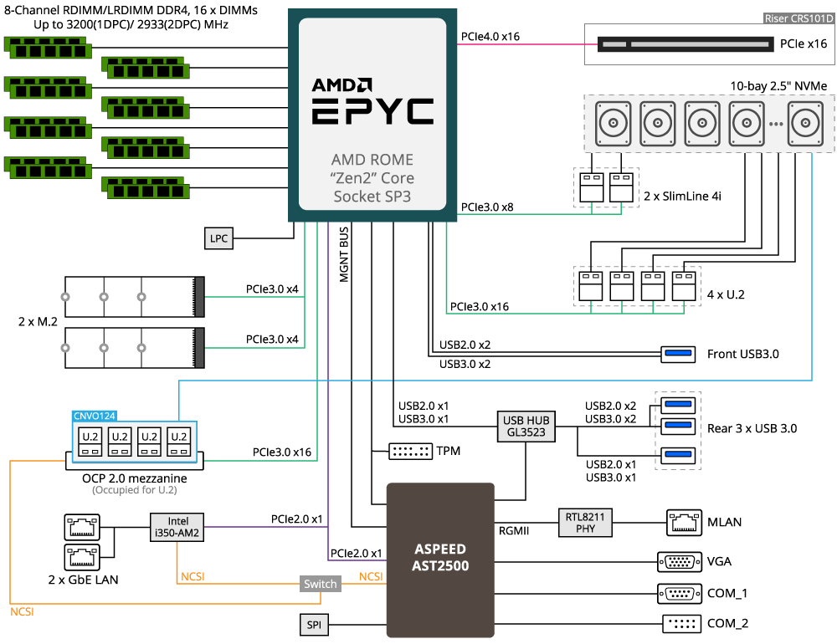Screen dimensions: 837x644
Task: Click the MLAN ethernet port icon
Action: [684, 523]
